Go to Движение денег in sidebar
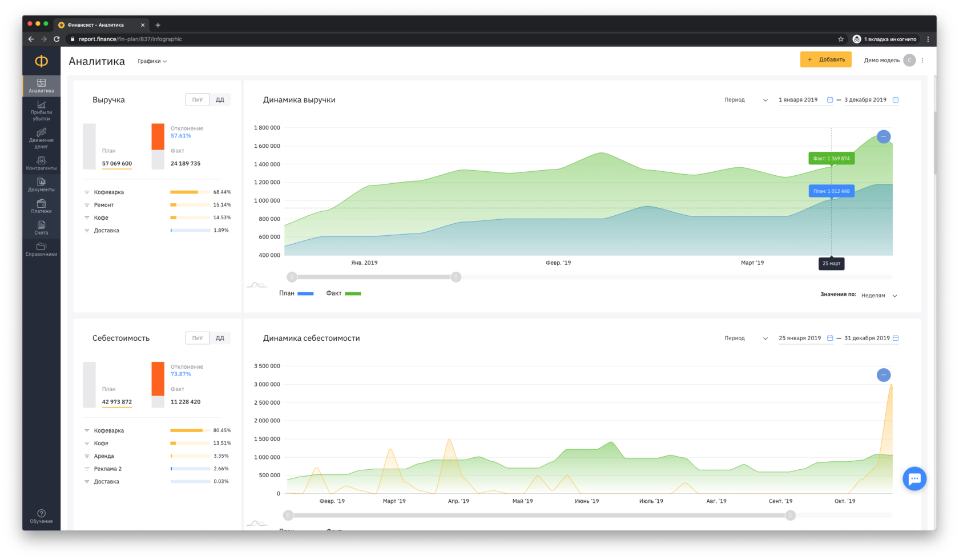The height and width of the screenshot is (560, 959). click(x=41, y=138)
